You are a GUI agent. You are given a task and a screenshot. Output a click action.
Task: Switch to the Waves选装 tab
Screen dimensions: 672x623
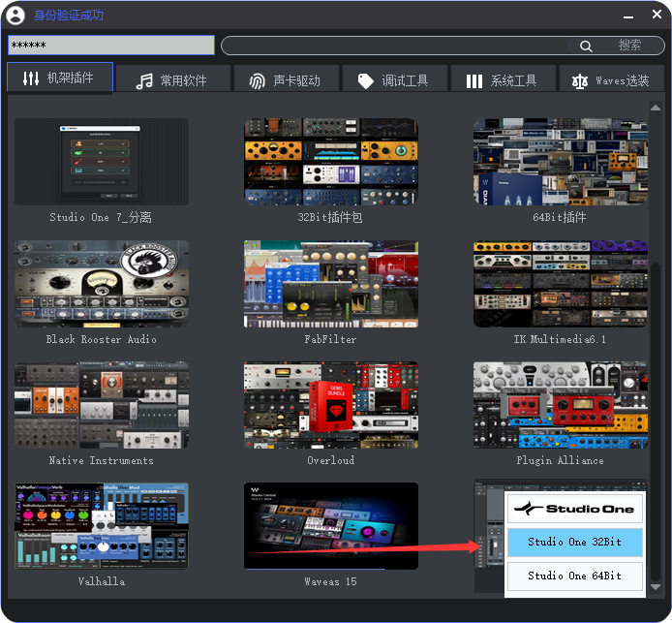coord(612,78)
